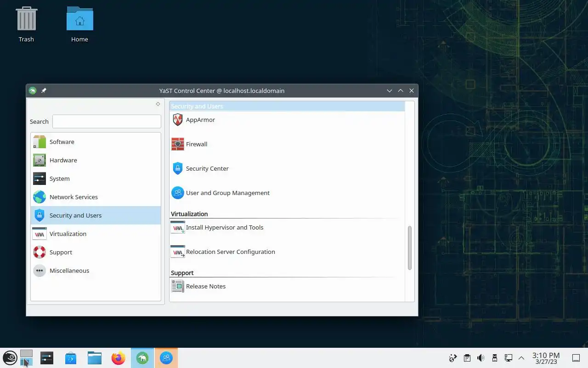Launch Firefox from the taskbar
The width and height of the screenshot is (588, 368).
[x=119, y=358]
